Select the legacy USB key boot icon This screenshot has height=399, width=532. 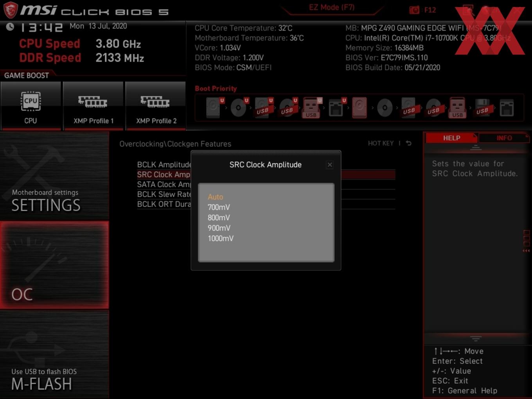pyautogui.click(x=457, y=108)
